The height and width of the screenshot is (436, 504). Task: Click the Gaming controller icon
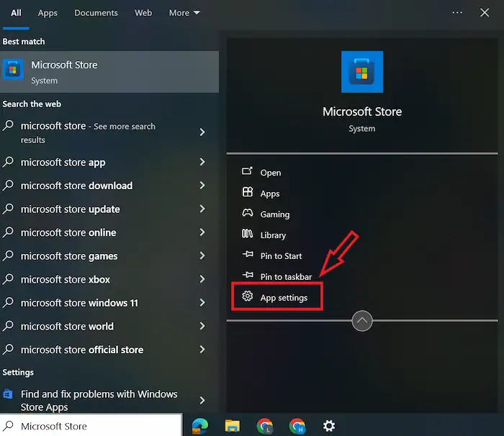248,214
